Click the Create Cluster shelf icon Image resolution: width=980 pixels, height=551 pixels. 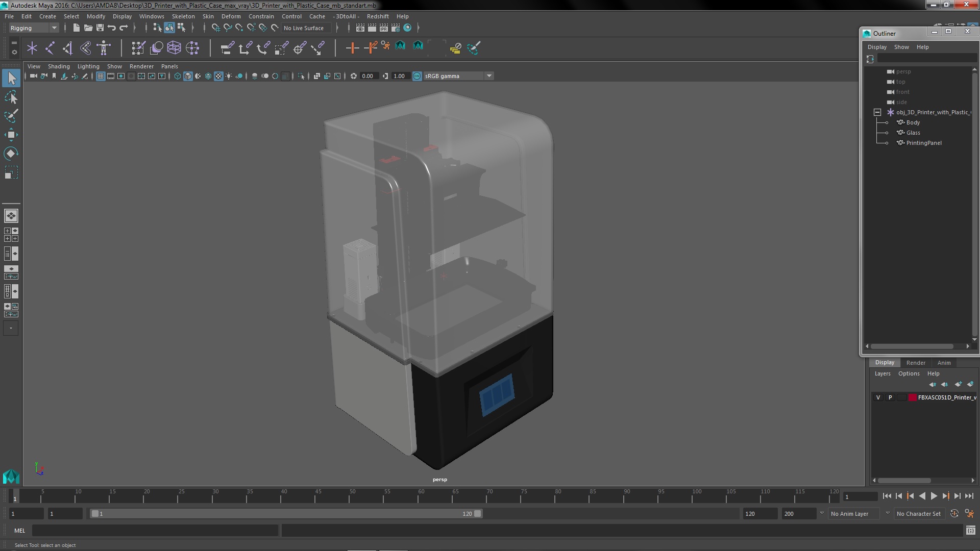click(192, 48)
